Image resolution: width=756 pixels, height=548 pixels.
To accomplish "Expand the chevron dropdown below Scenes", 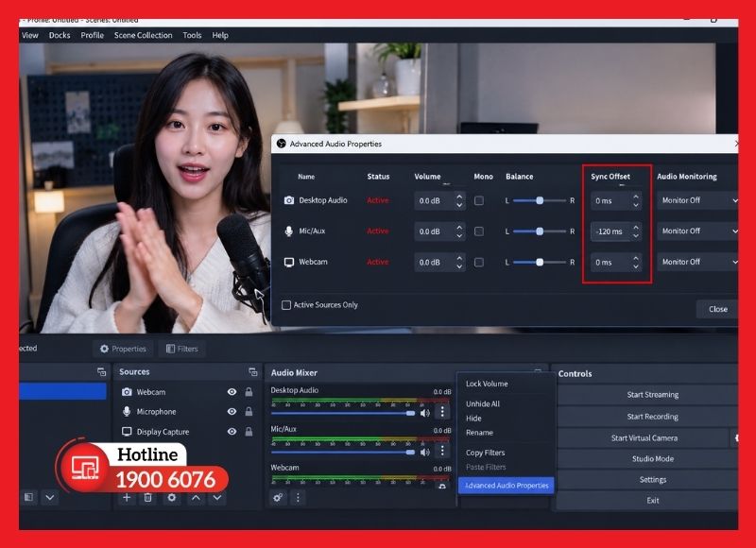I will click(x=50, y=497).
